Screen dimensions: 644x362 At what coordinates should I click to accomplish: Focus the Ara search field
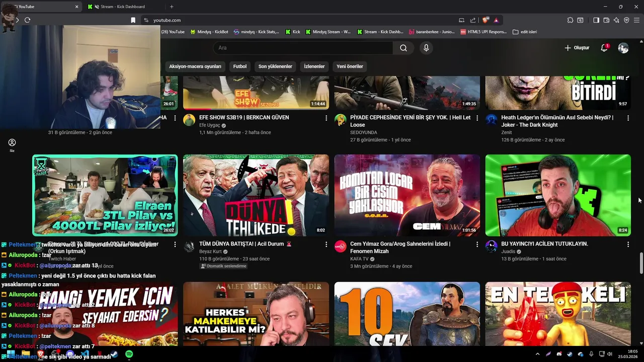pyautogui.click(x=303, y=48)
